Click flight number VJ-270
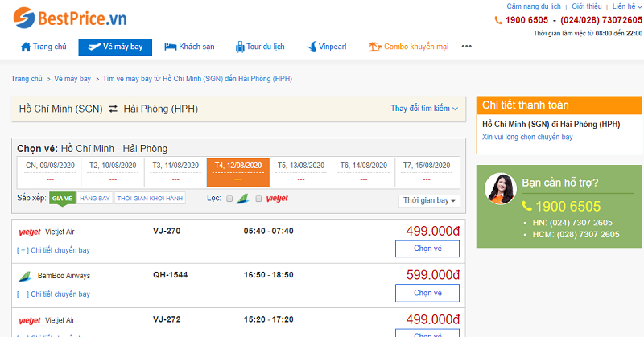This screenshot has height=337, width=644. (167, 231)
